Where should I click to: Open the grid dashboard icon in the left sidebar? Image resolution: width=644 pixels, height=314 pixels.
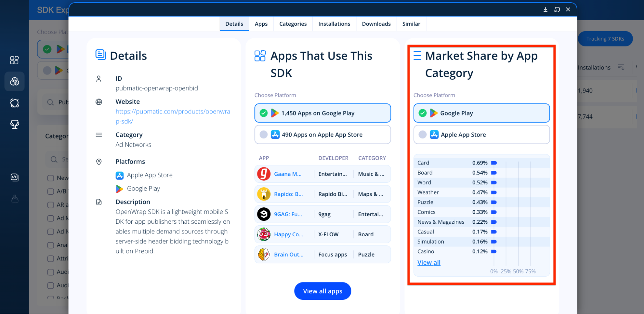(x=14, y=60)
